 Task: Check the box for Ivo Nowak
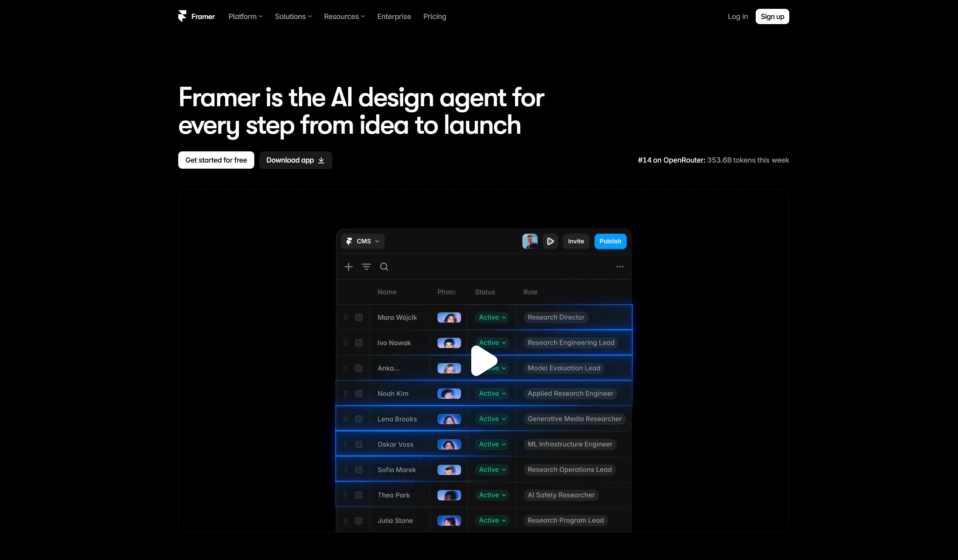[358, 343]
